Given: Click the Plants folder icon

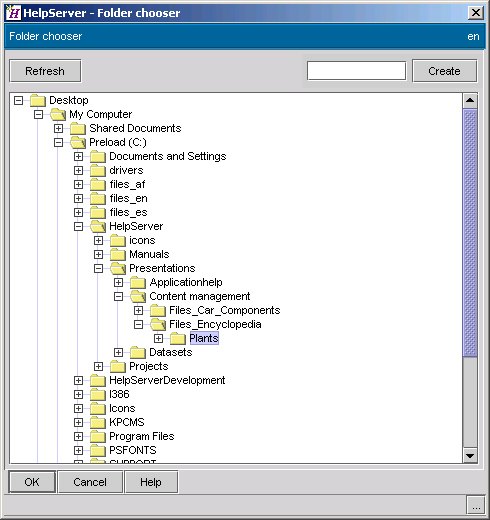Looking at the screenshot, I should [178, 338].
